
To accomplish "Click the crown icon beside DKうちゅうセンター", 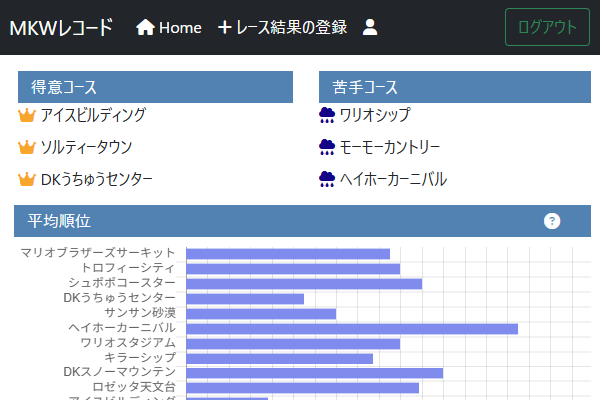I will coord(27,180).
